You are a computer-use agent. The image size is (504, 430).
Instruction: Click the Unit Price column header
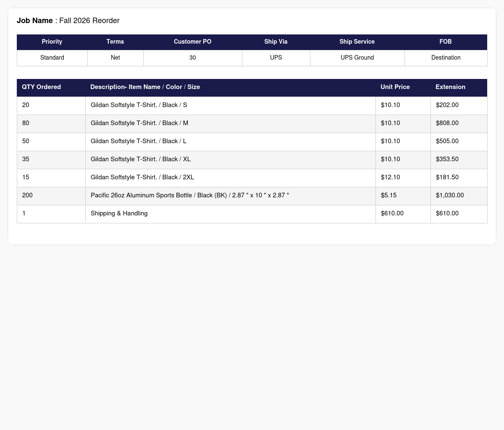(x=403, y=87)
